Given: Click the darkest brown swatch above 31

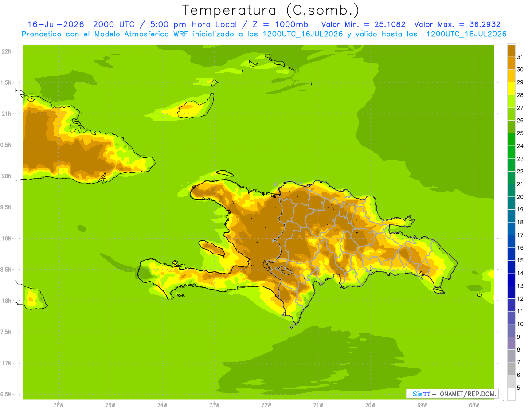Looking at the screenshot, I should (x=511, y=51).
